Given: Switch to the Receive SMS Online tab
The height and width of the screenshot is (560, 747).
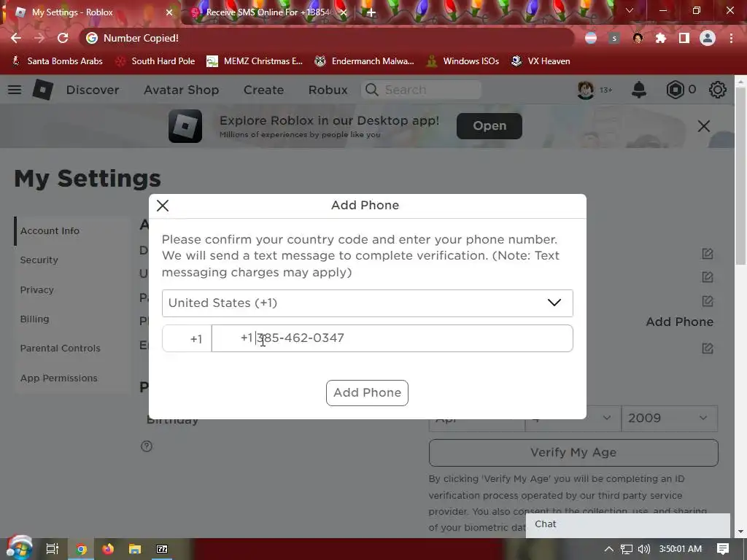Looking at the screenshot, I should [268, 12].
